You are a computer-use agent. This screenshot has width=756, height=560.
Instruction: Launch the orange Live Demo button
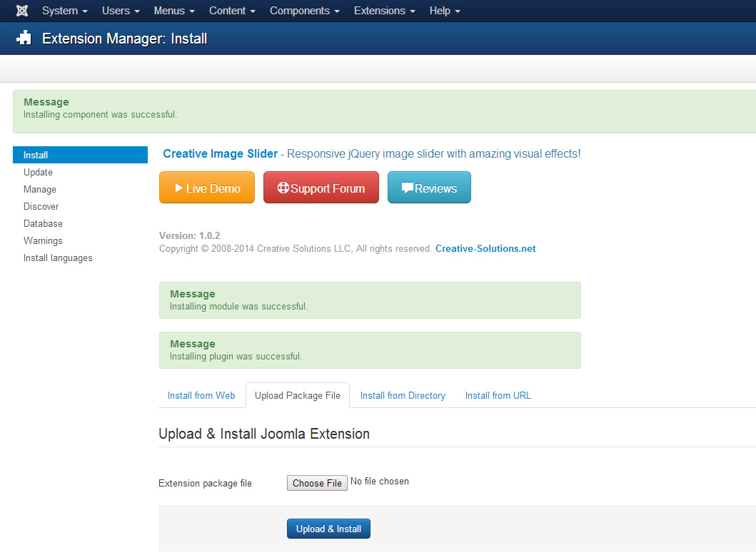click(x=207, y=188)
